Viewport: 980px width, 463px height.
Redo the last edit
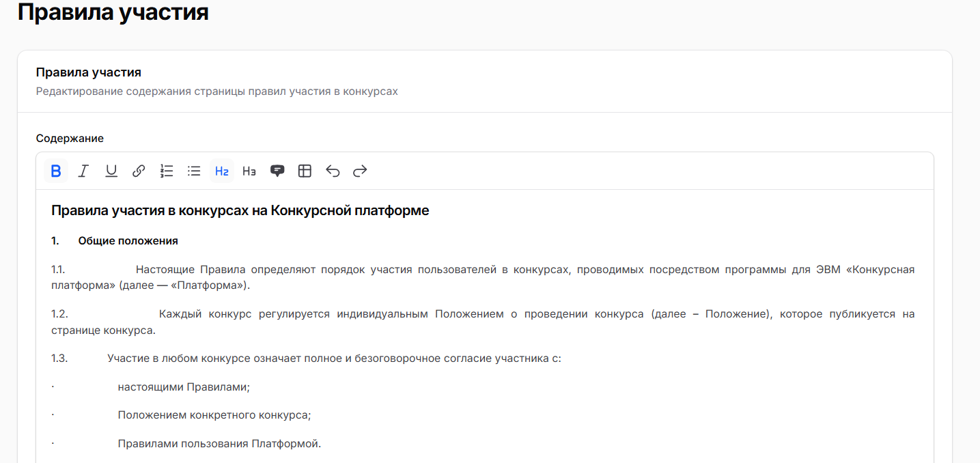tap(360, 171)
